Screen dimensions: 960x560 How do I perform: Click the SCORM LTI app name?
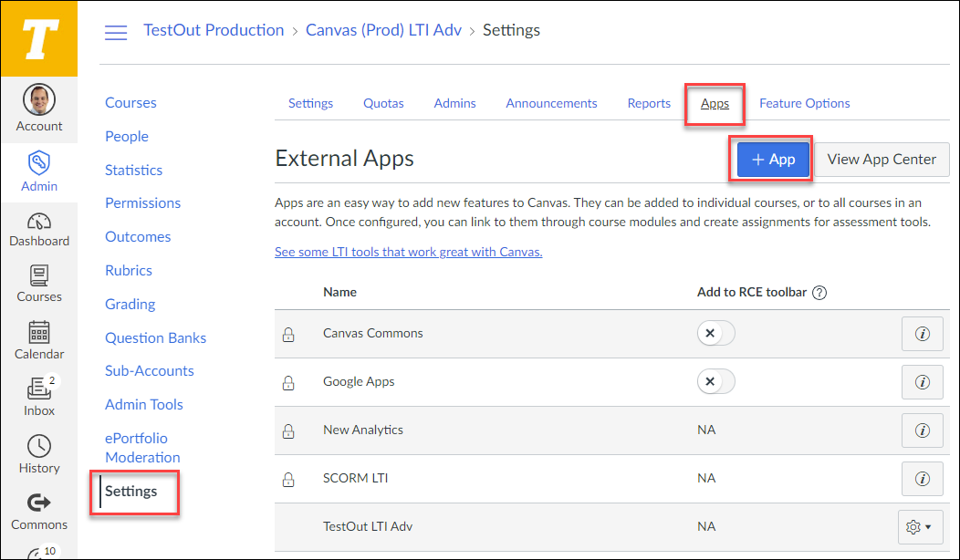click(356, 479)
